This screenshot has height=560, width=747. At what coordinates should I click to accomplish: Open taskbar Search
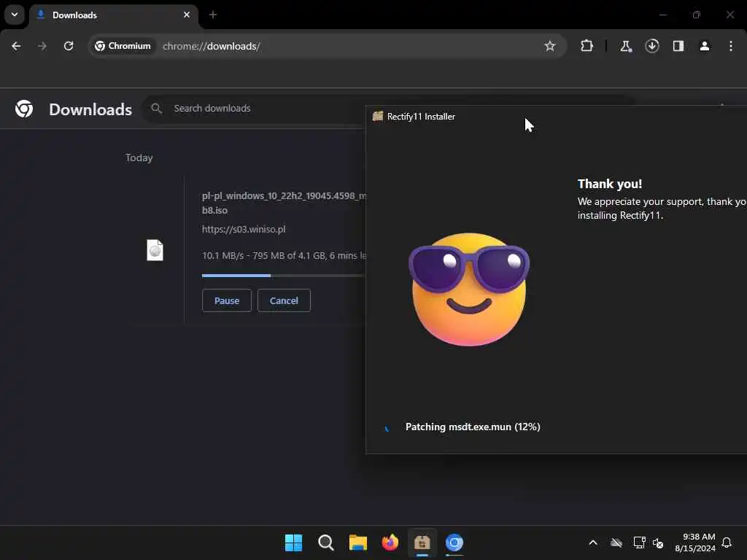coord(326,542)
